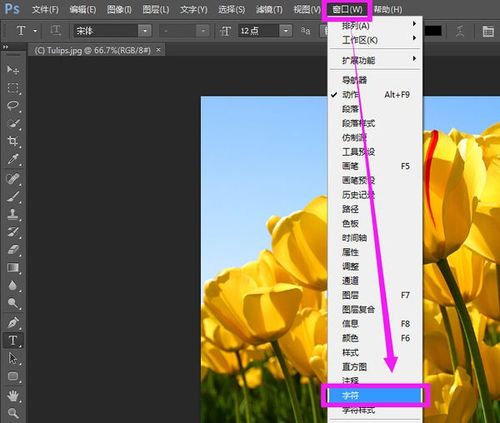Select the Rectangular Marquee tool
This screenshot has width=500, height=423.
[x=13, y=88]
